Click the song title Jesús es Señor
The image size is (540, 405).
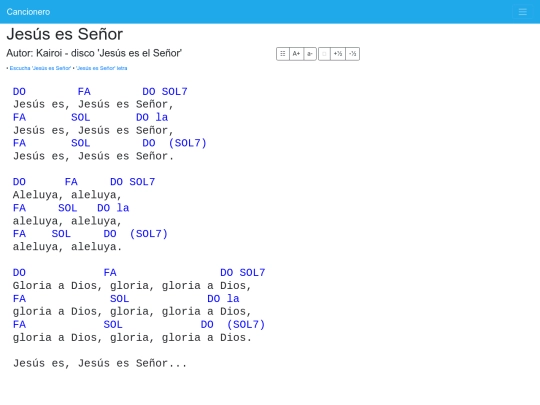[x=64, y=34]
